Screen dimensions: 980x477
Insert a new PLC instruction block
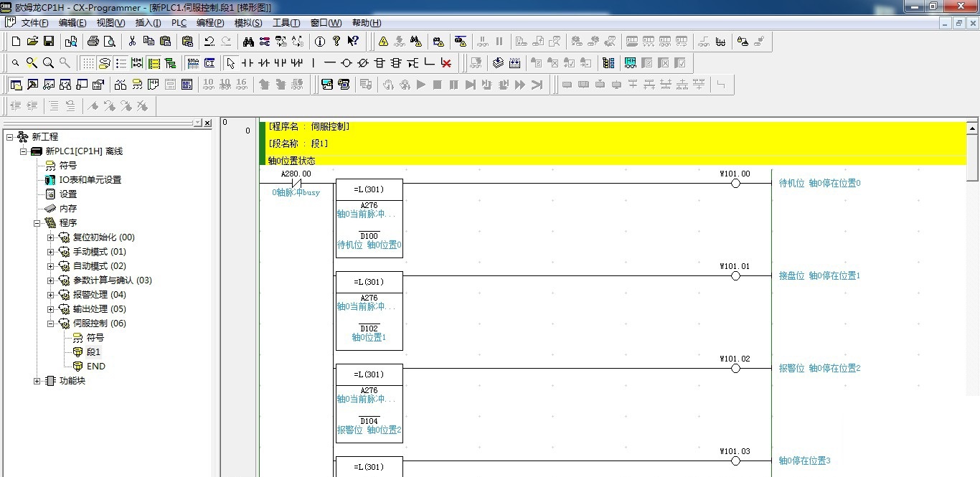(x=380, y=63)
